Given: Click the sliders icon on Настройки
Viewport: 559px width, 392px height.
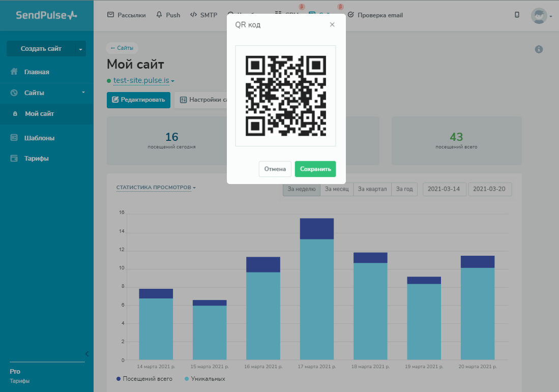Looking at the screenshot, I should tap(183, 100).
